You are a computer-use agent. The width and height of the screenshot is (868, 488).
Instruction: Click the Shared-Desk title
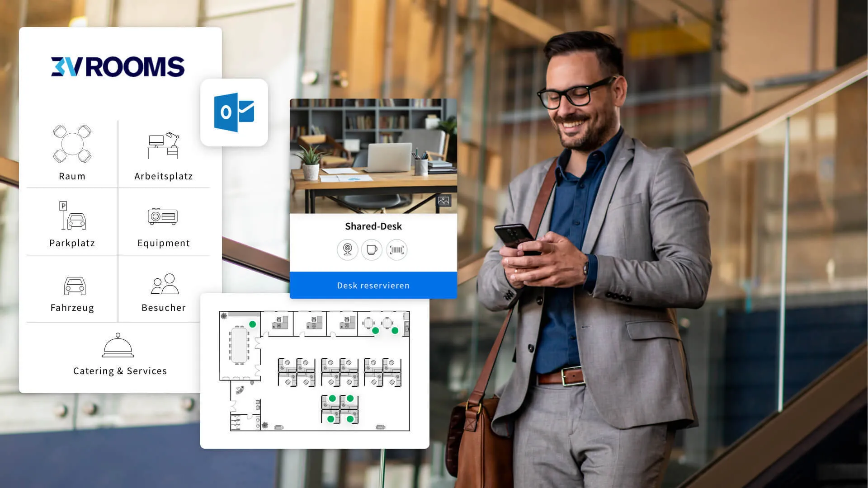tap(373, 226)
